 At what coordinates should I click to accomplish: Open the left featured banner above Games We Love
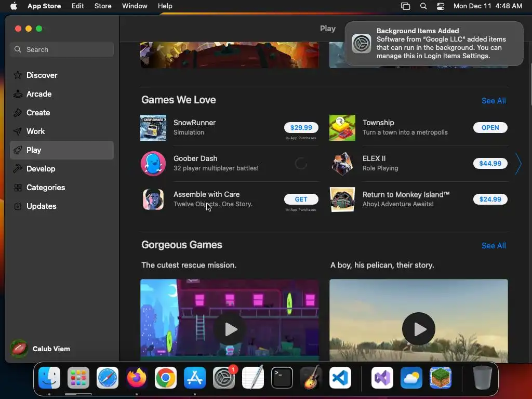click(229, 55)
